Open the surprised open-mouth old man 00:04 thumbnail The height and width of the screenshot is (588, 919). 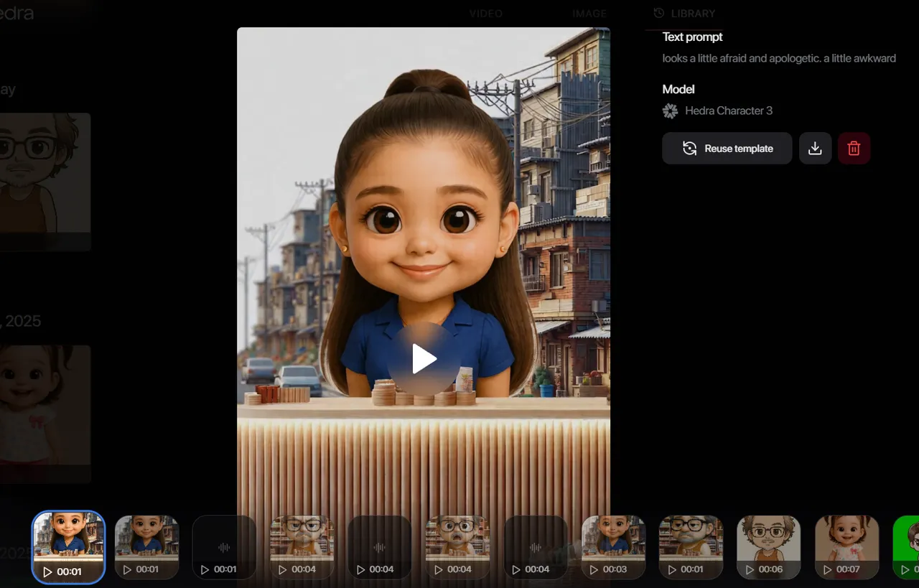[x=457, y=547]
